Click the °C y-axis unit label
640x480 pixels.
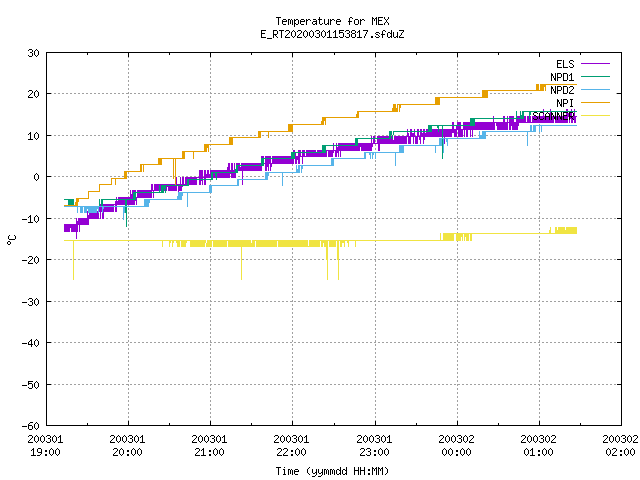12,240
